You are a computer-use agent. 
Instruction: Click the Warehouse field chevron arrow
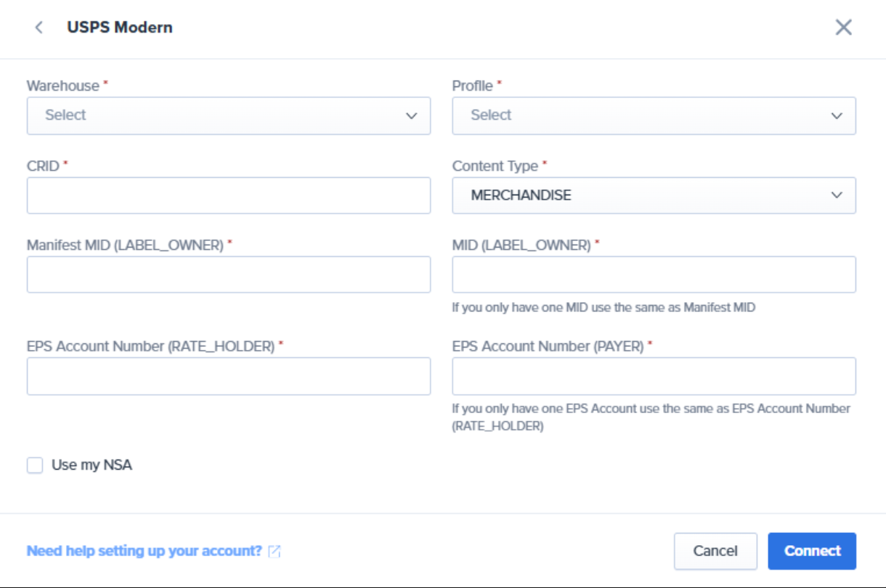point(411,116)
